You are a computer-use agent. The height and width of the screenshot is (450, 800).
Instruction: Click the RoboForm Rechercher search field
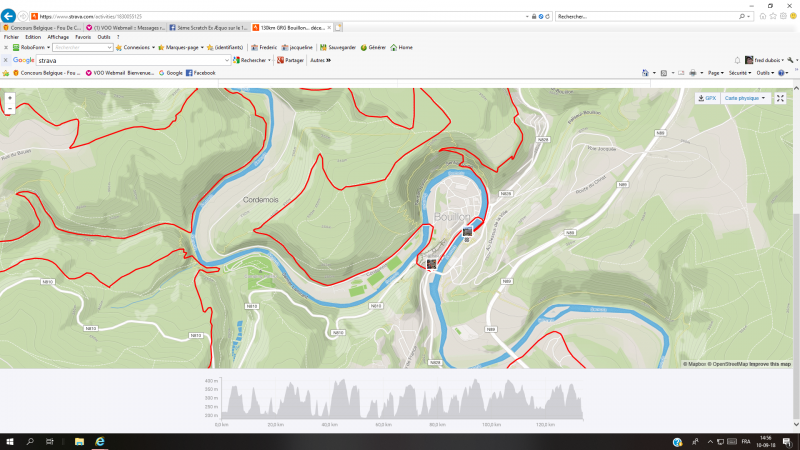(x=82, y=47)
